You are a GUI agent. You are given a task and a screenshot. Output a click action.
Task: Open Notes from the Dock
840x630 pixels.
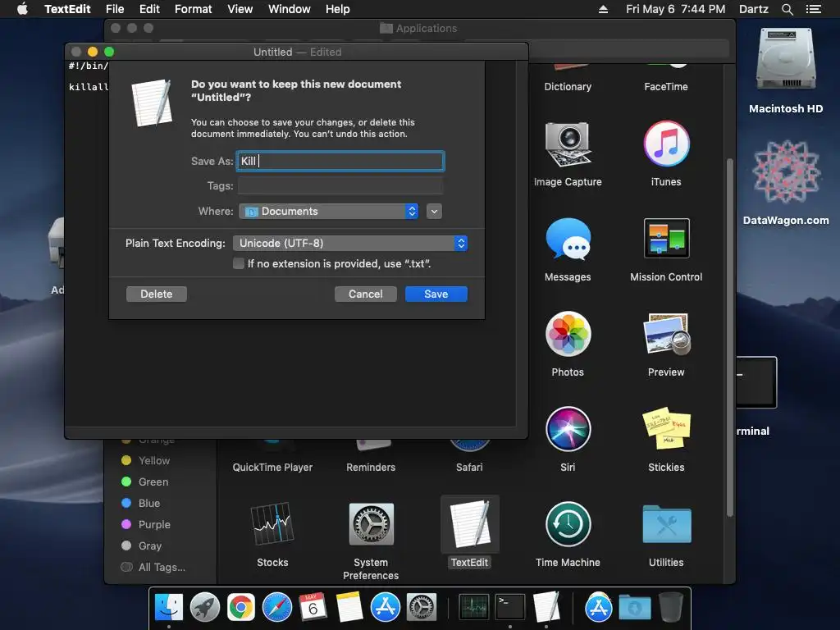(x=349, y=607)
